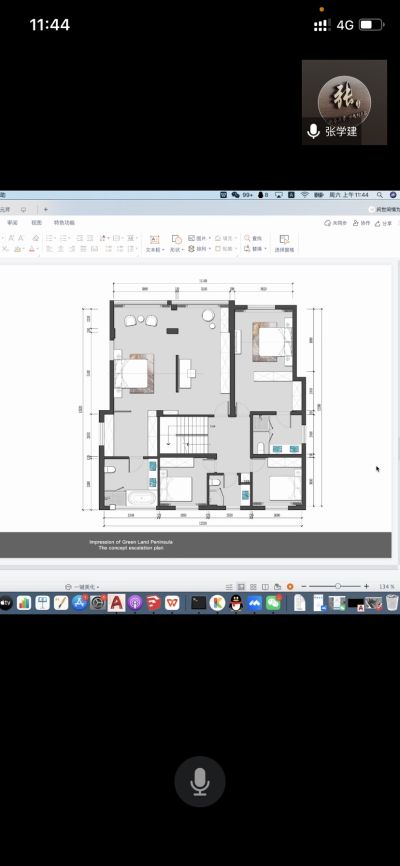Open Numbers from the dock
This screenshot has width=400, height=866.
(24, 603)
